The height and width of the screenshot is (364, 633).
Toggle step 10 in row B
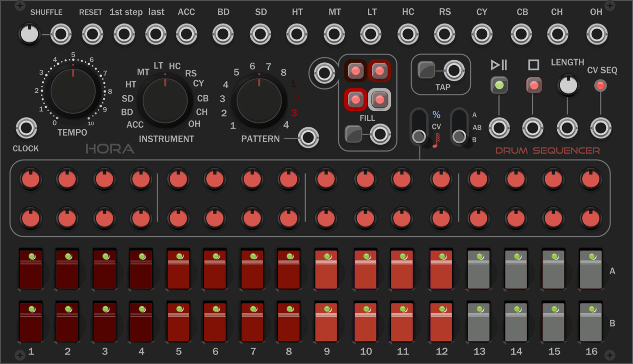(365, 322)
